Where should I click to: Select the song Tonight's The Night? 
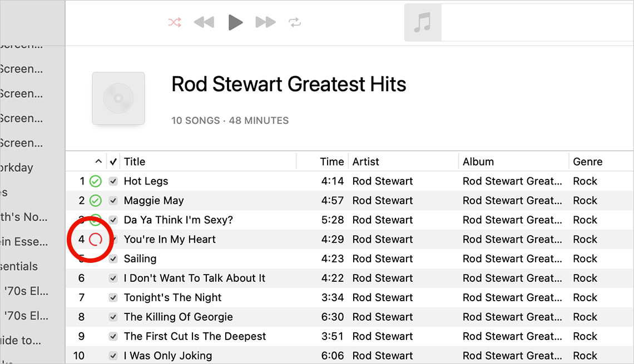tap(172, 298)
